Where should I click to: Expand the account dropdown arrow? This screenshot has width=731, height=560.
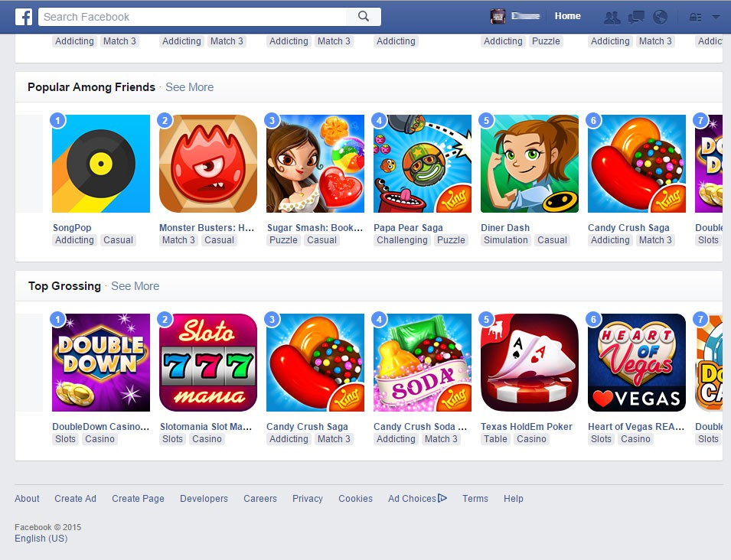716,18
